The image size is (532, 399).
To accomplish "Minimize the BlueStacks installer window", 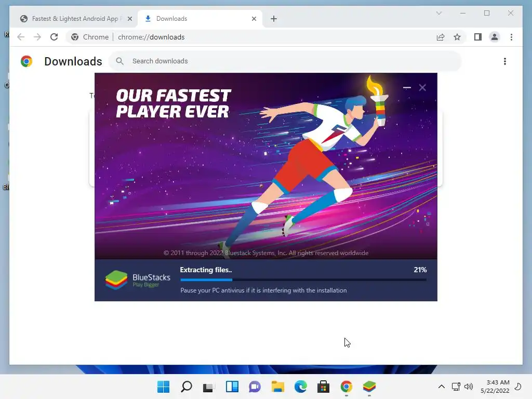I will pos(407,87).
